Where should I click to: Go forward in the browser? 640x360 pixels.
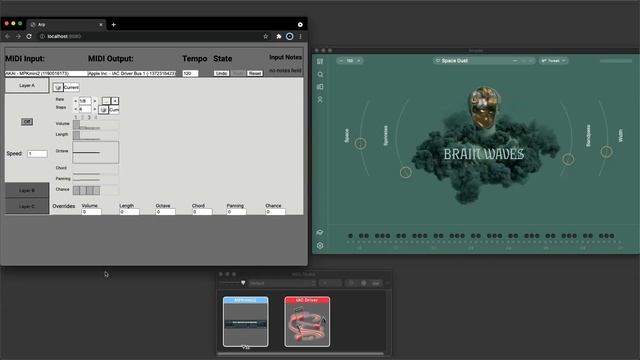pos(18,36)
